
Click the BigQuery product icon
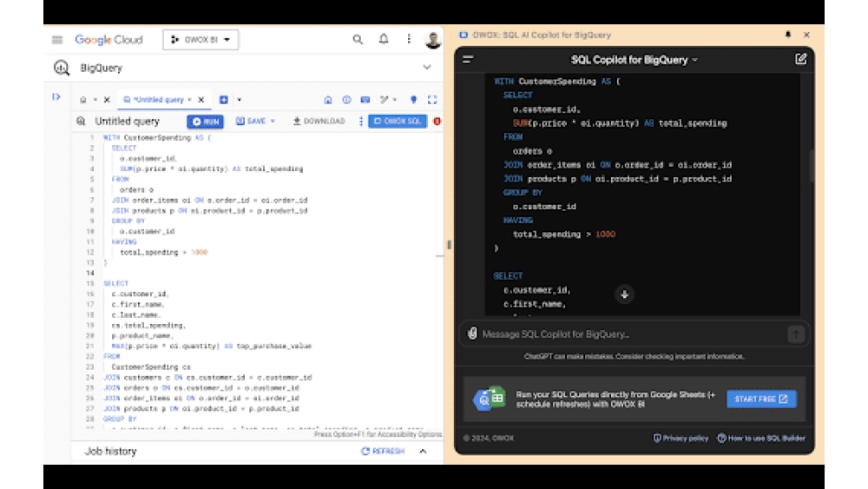[x=62, y=68]
